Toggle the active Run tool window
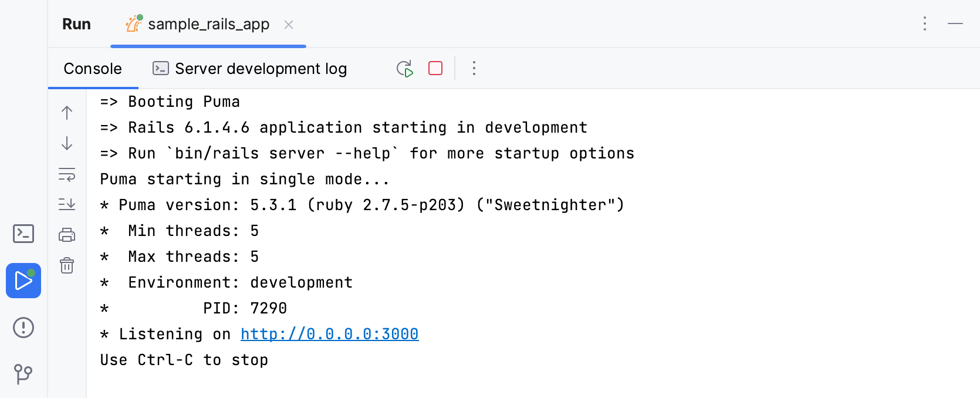The width and height of the screenshot is (980, 398). click(x=23, y=281)
